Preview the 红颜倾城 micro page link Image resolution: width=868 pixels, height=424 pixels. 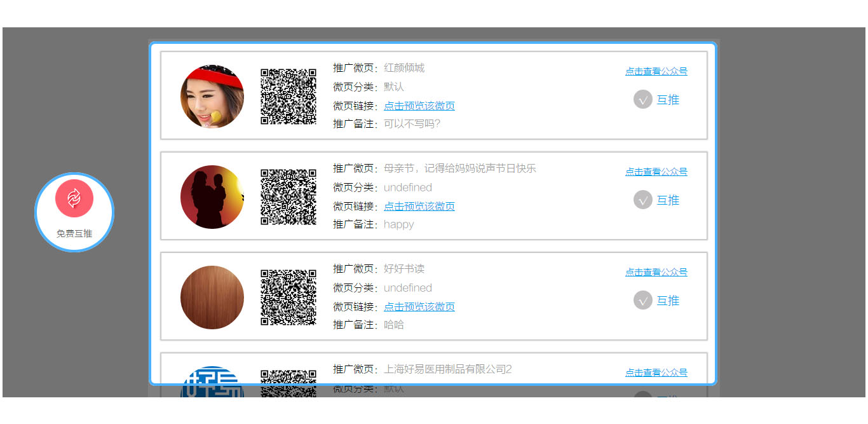coord(419,106)
